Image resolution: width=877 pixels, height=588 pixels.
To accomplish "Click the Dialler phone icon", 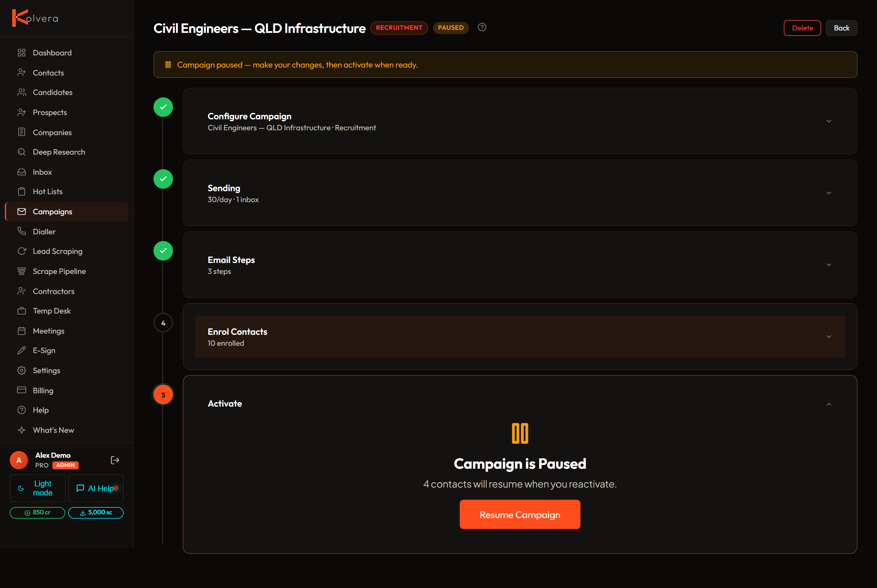I will [x=22, y=232].
